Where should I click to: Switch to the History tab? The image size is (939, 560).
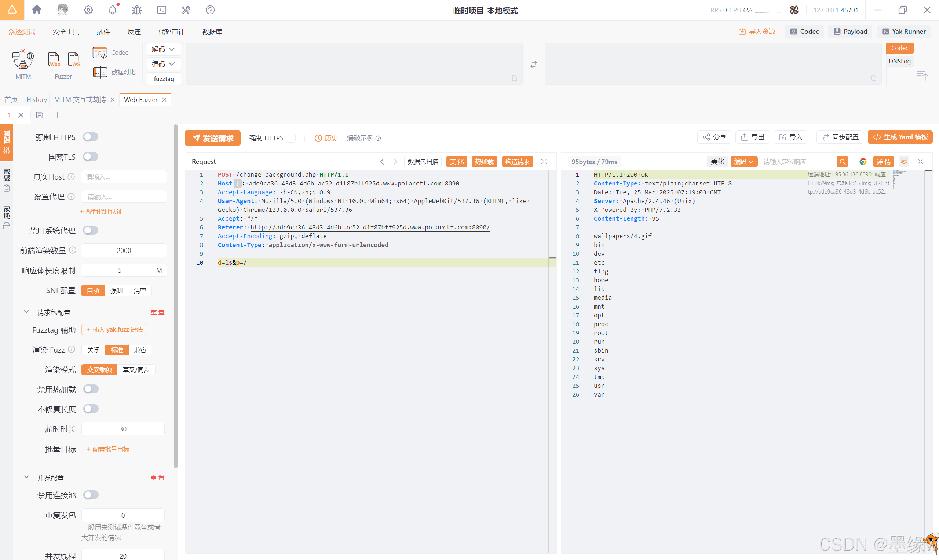click(36, 100)
